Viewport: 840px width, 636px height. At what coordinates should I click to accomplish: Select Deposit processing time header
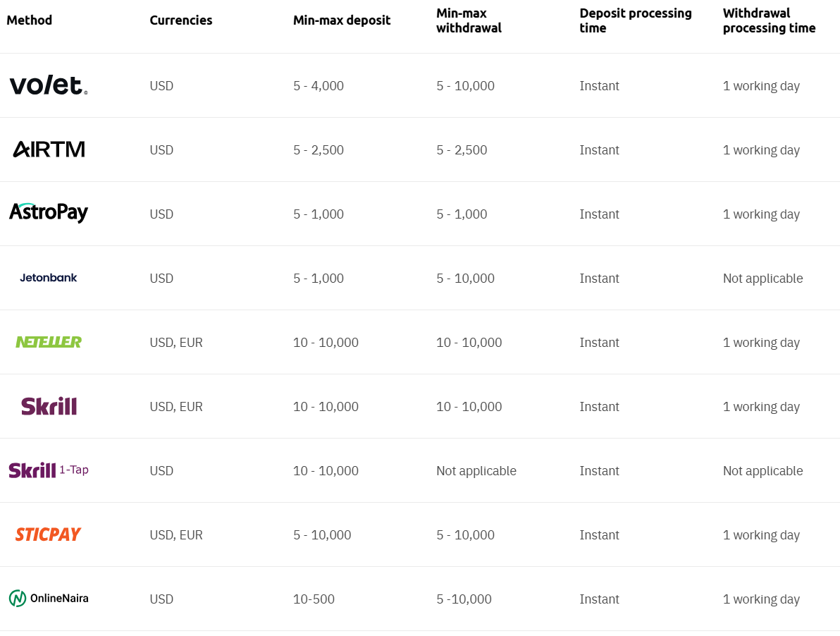636,20
